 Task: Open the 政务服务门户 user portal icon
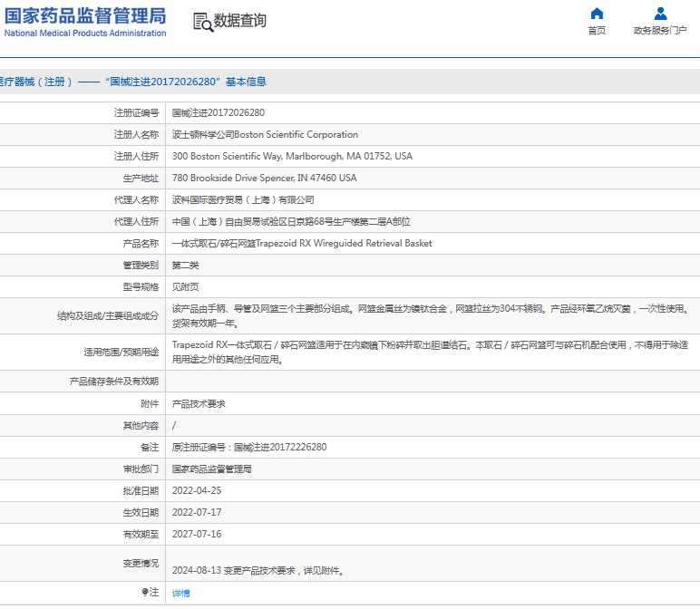(x=660, y=14)
